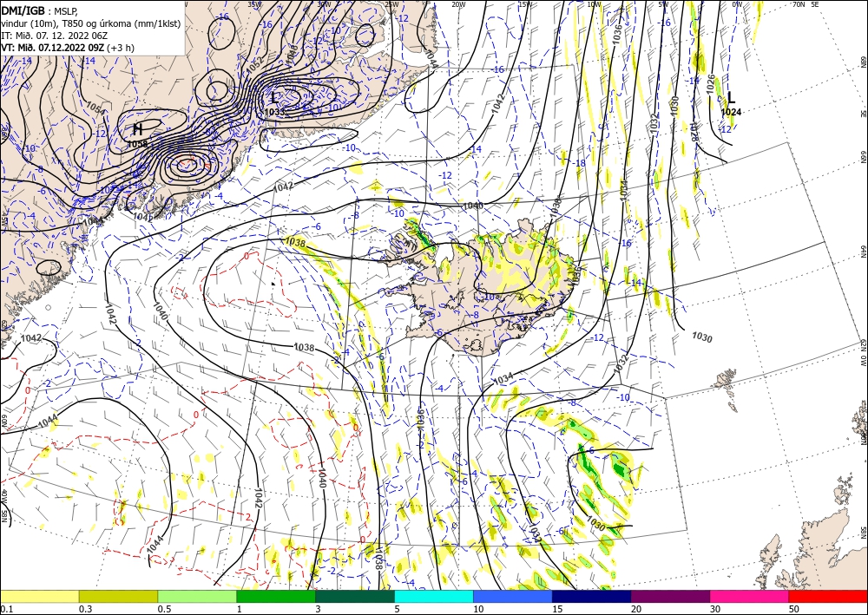This screenshot has width=868, height=615.
Task: Click the '1052' isobar label
Action: tap(255, 66)
